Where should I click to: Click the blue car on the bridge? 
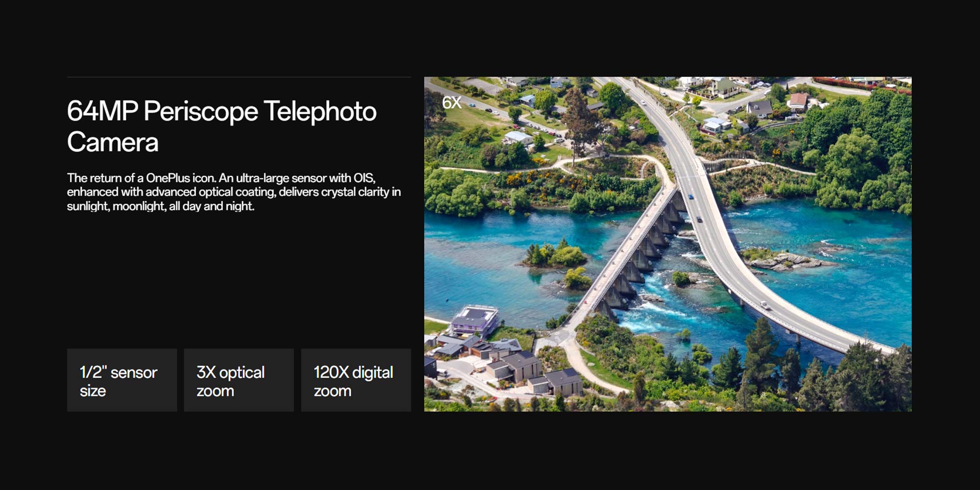click(691, 197)
